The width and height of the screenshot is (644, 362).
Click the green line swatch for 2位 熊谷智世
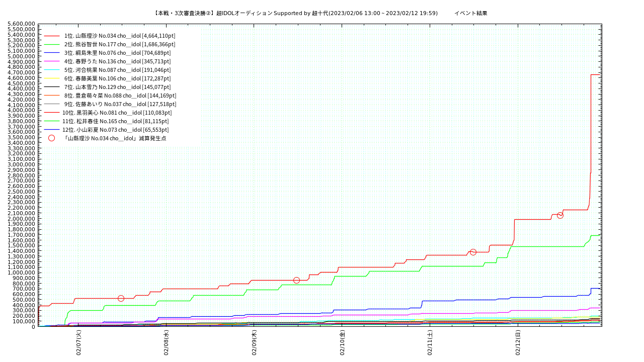51,45
